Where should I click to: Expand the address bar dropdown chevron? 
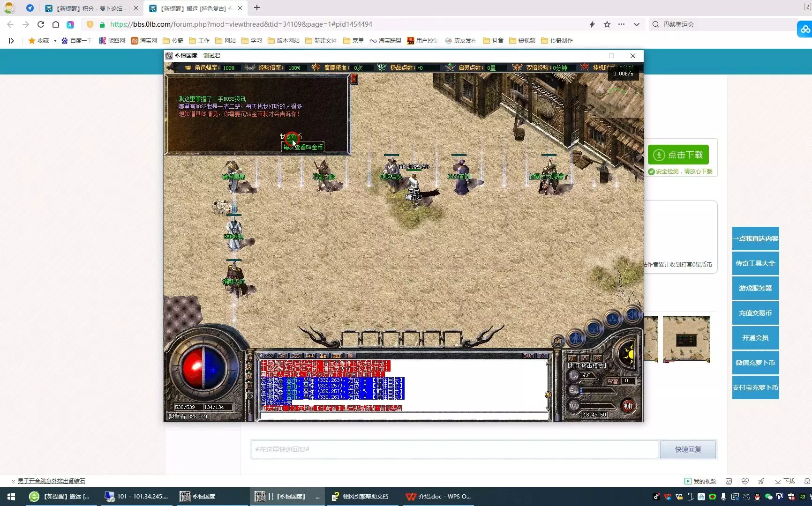coord(636,24)
